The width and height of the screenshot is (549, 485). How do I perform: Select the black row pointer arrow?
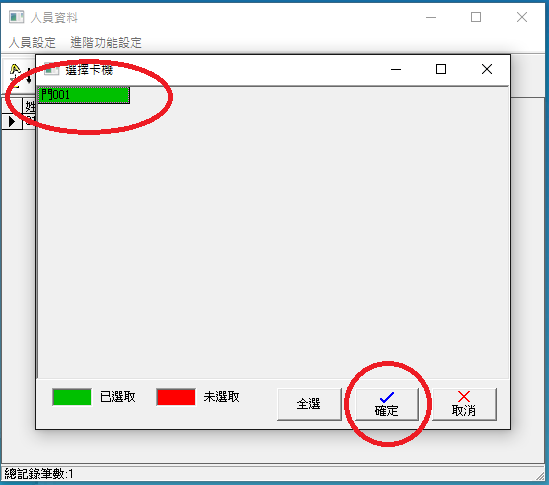tap(12, 122)
